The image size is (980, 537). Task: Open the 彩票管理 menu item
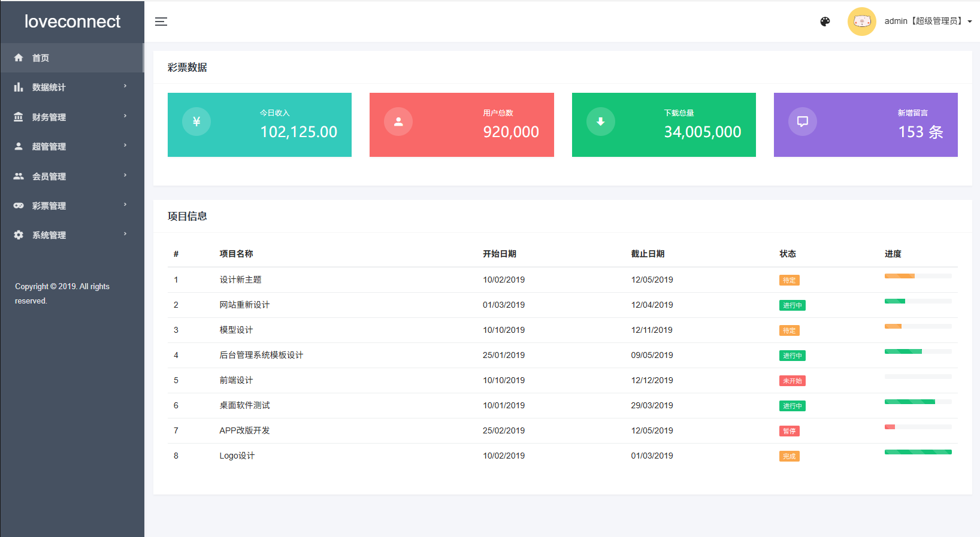(x=49, y=206)
